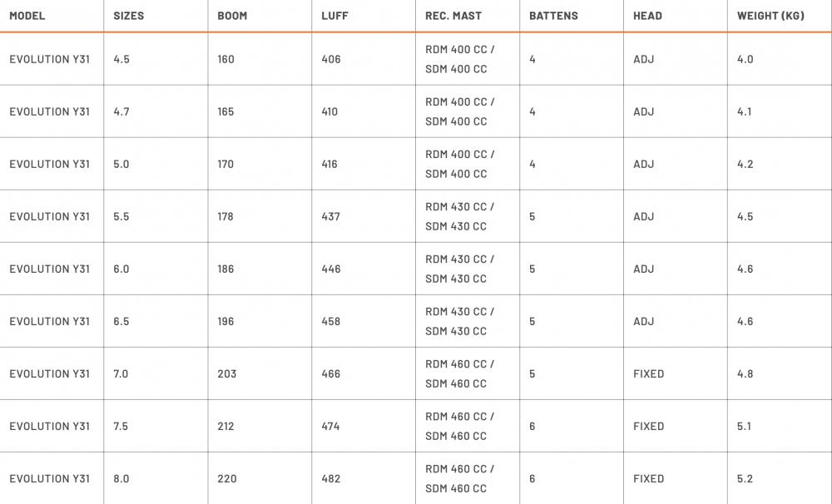This screenshot has width=832, height=504.
Task: Click the weight value 4.1
Action: (744, 111)
